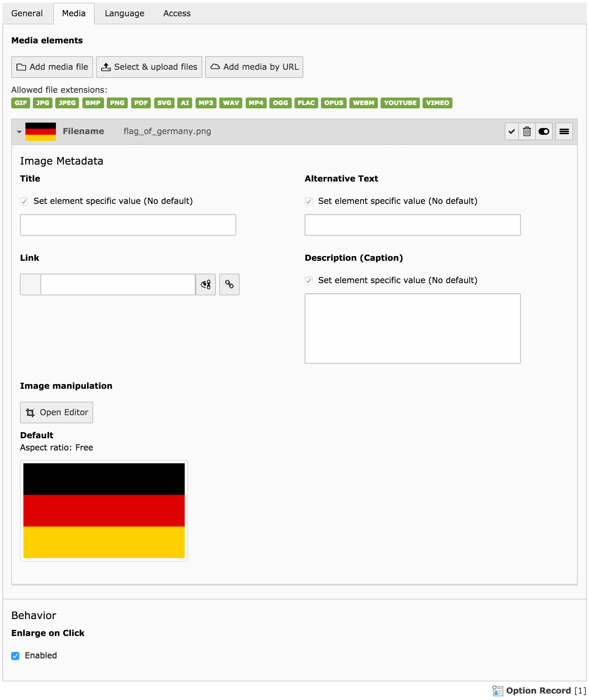
Task: Click the VIMEO extension badge
Action: coord(438,103)
